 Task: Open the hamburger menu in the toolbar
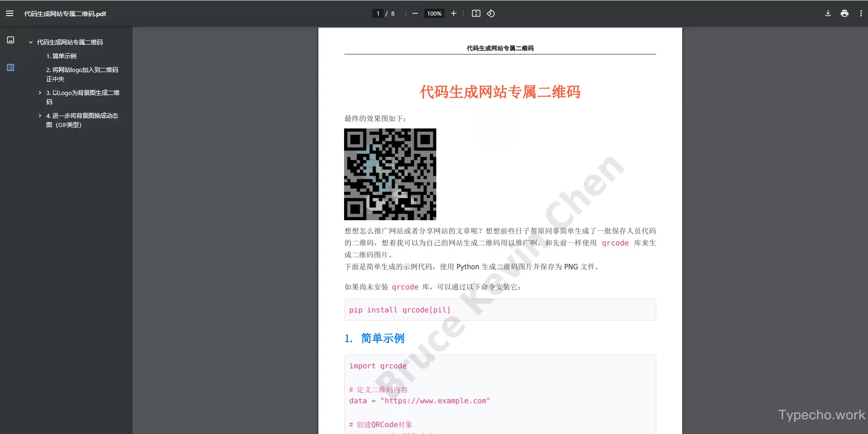[x=10, y=13]
